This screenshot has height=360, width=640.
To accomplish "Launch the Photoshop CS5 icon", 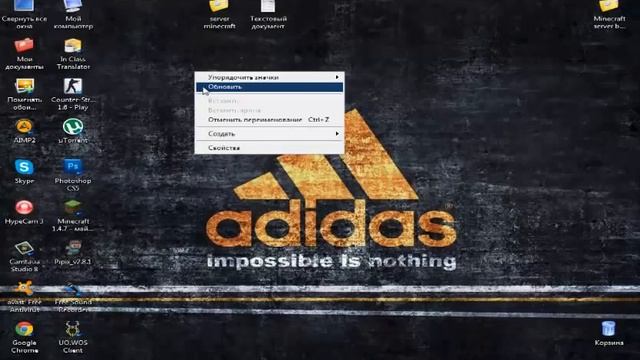I will 73,167.
